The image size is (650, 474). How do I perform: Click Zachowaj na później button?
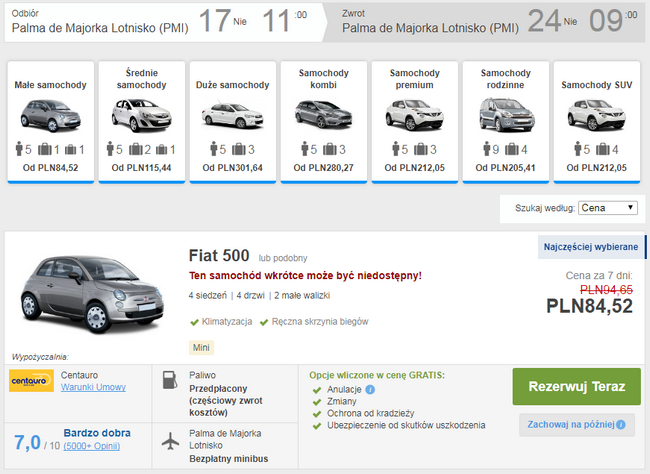[577, 425]
